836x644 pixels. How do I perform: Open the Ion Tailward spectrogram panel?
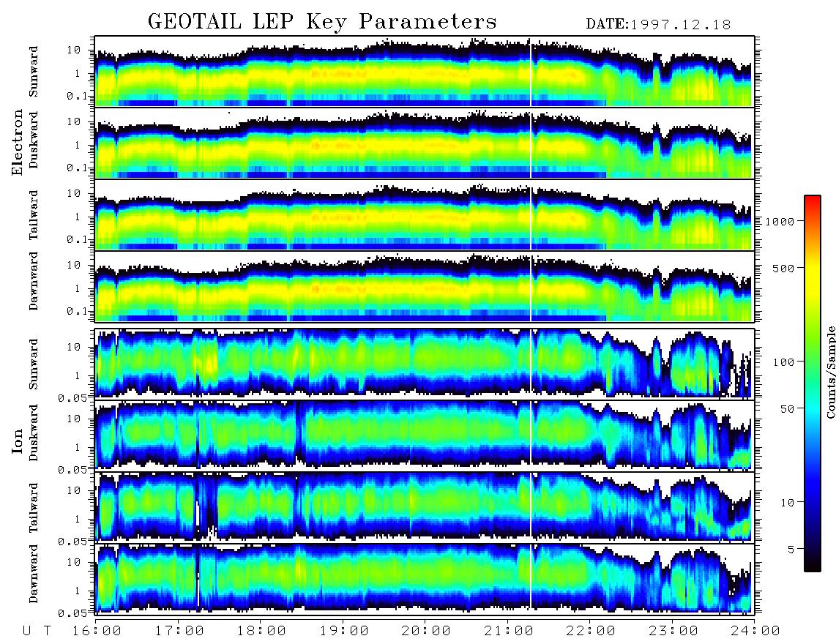point(425,506)
